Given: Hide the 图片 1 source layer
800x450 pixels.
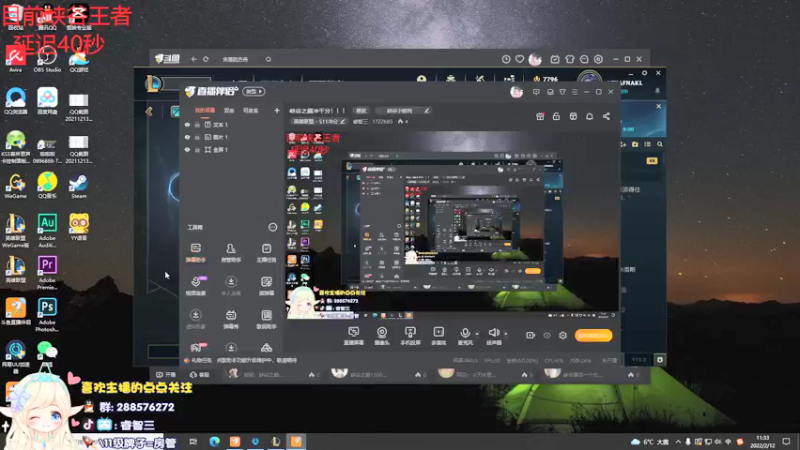Looking at the screenshot, I should pyautogui.click(x=187, y=137).
